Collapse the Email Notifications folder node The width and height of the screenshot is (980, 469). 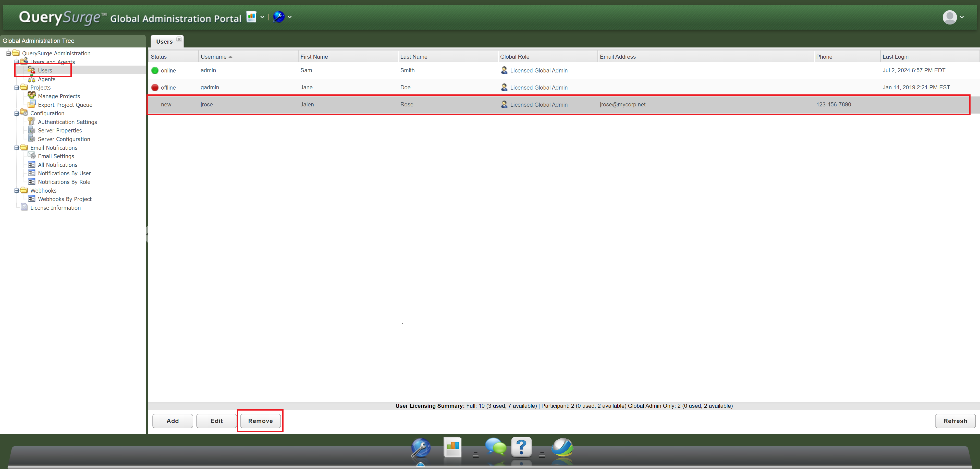click(x=16, y=148)
